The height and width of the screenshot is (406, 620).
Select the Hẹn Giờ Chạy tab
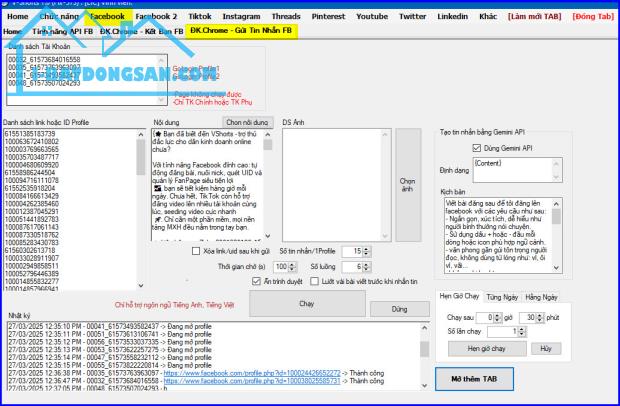(x=459, y=296)
